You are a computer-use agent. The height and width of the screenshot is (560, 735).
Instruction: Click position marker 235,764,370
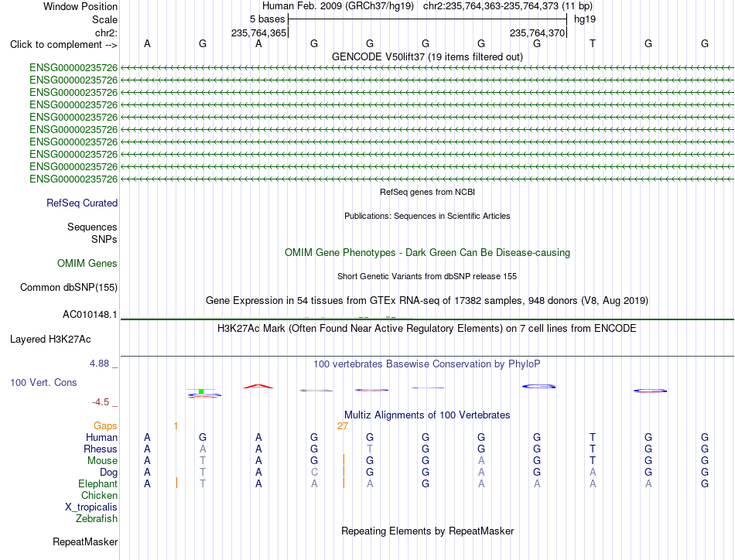(537, 32)
